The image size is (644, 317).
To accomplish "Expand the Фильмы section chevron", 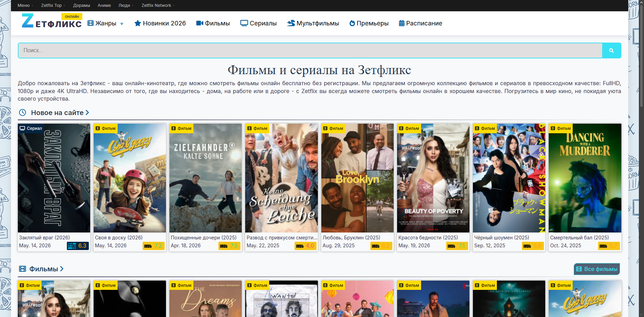I will [62, 269].
